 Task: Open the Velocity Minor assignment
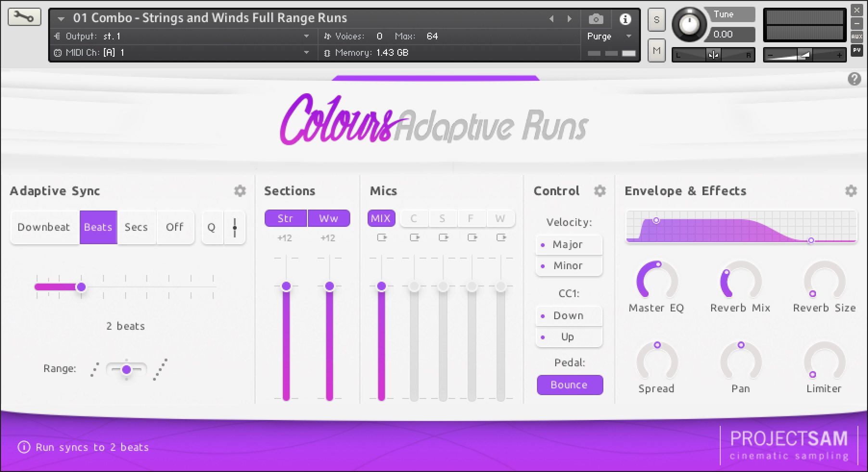click(569, 266)
